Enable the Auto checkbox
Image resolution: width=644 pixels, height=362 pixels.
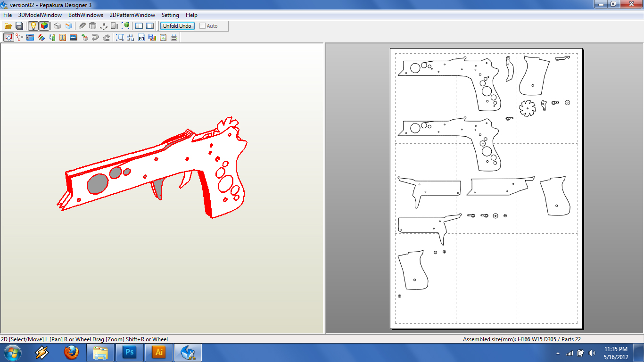pyautogui.click(x=203, y=26)
